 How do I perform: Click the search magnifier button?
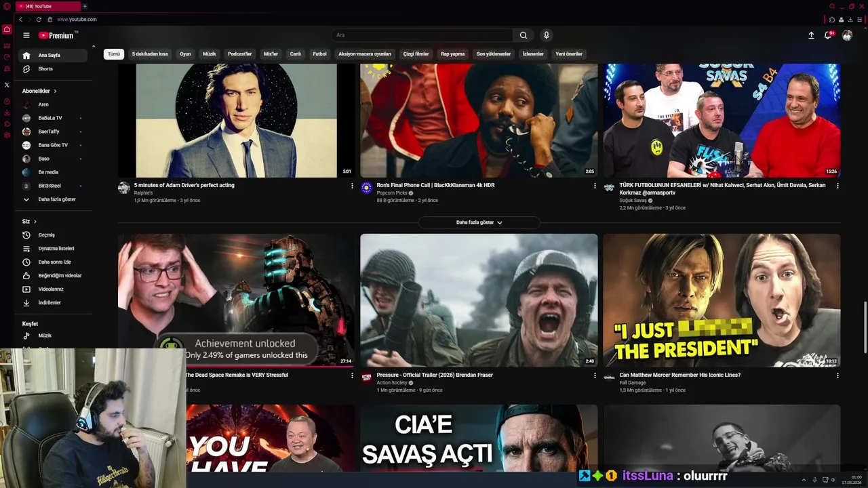524,35
